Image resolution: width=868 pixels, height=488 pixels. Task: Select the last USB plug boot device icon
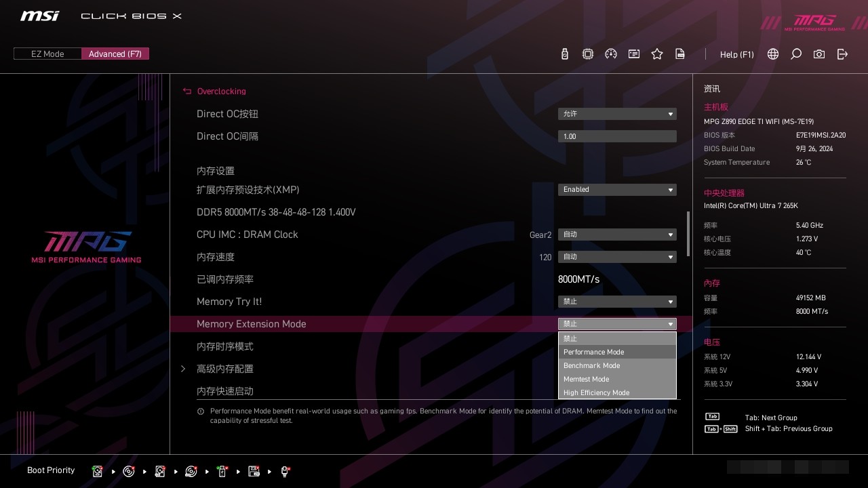[285, 471]
